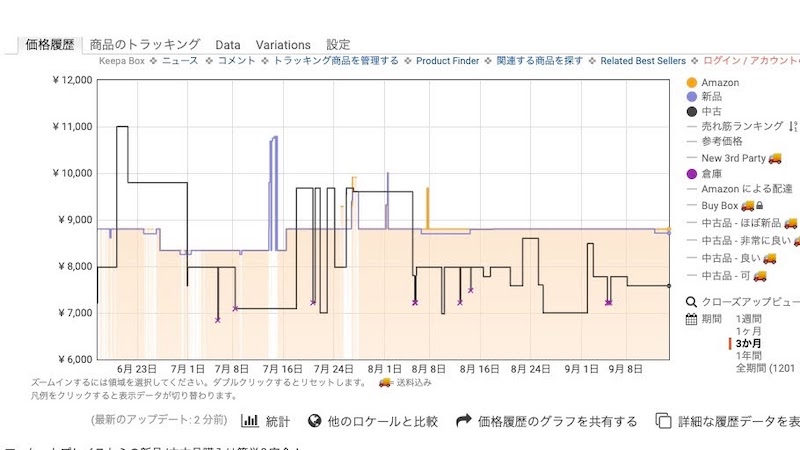Open the Product Finder link
Image resolution: width=800 pixels, height=450 pixels.
point(447,61)
